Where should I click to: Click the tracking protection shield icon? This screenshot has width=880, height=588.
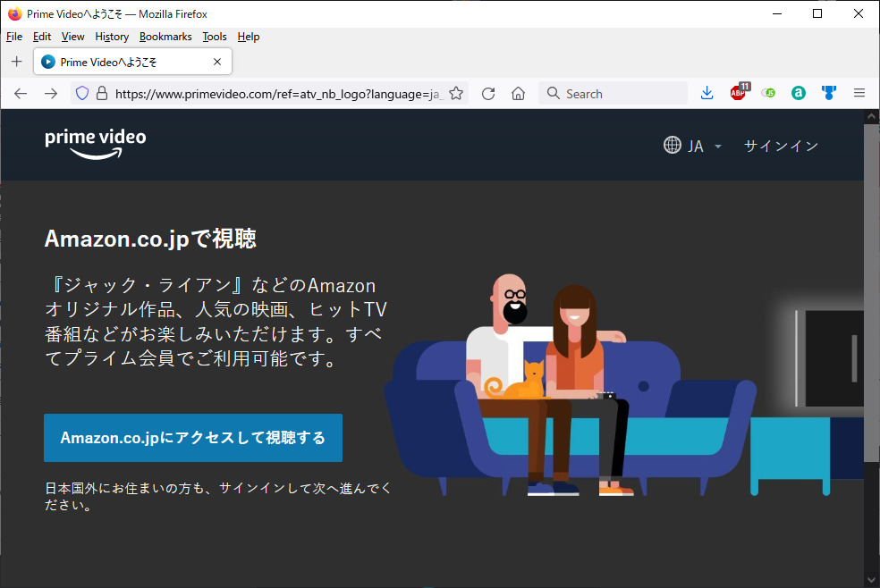[81, 94]
